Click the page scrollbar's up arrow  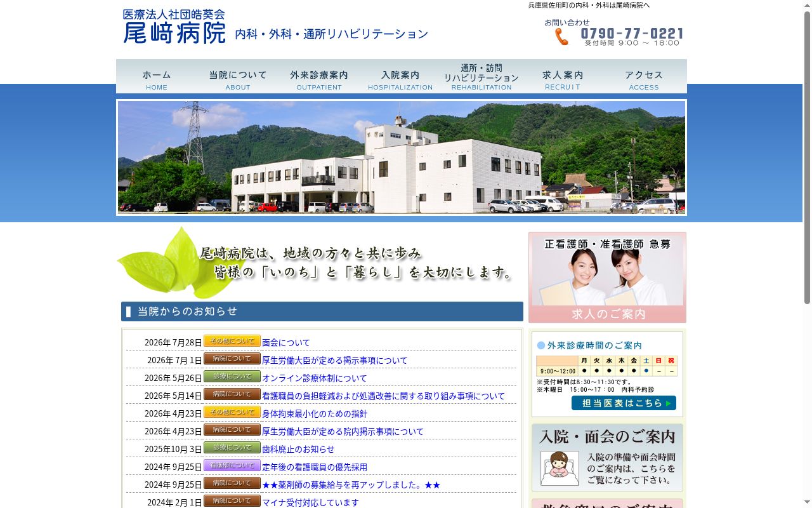(807, 5)
